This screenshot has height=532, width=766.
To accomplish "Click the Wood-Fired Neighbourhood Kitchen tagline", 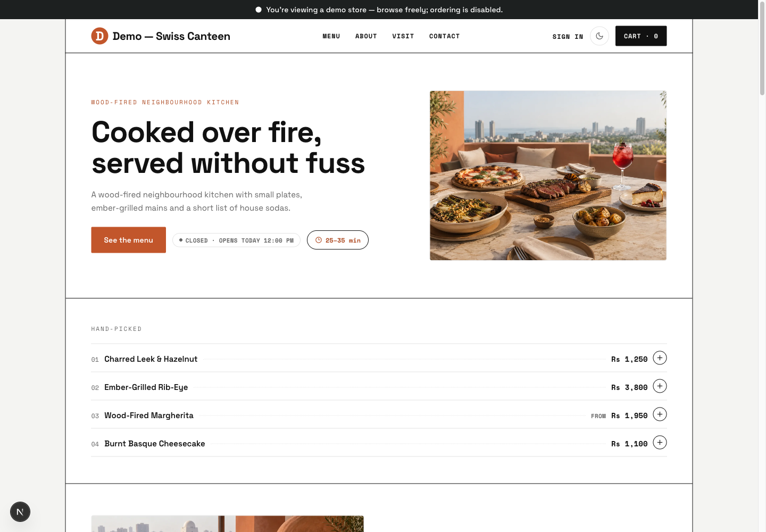I will pyautogui.click(x=165, y=102).
